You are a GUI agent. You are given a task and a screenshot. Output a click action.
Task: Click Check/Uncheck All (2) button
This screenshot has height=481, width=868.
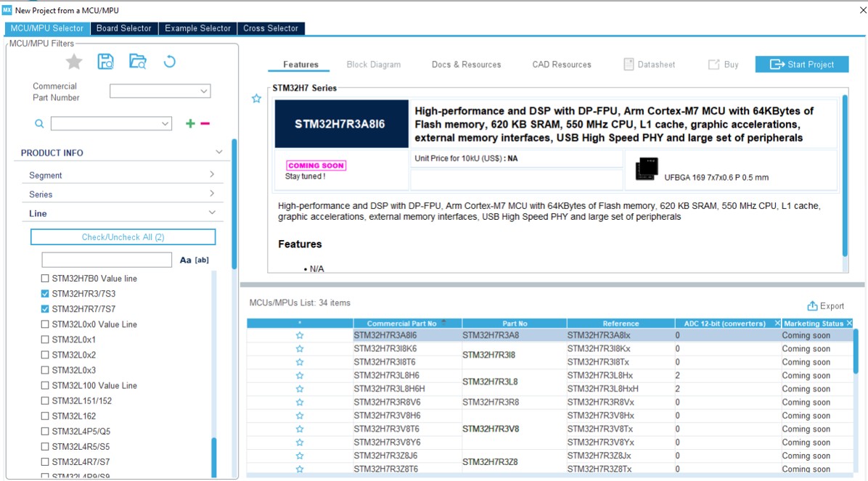(123, 237)
